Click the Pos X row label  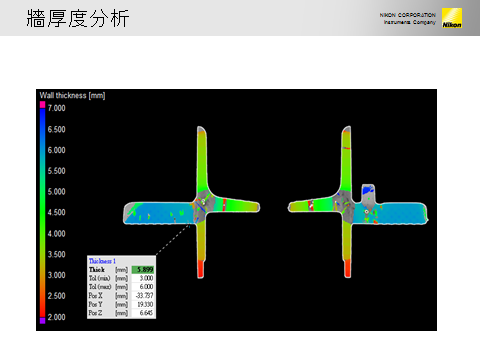tap(95, 296)
